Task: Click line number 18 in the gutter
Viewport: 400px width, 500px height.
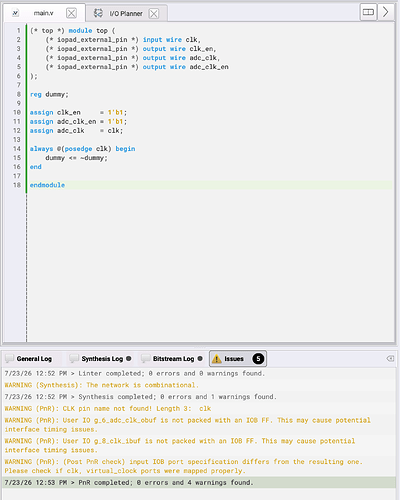Action: click(x=17, y=185)
